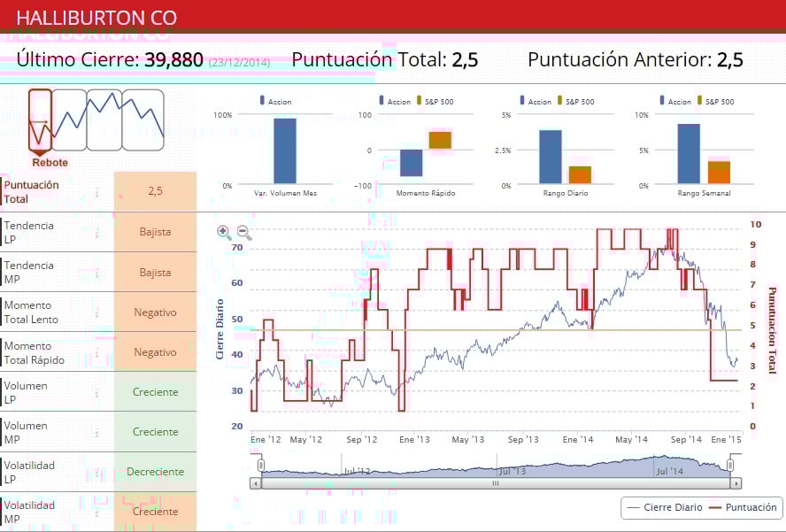Click the zoom out magnifier icon
Image resolution: width=786 pixels, height=532 pixels.
click(x=244, y=232)
